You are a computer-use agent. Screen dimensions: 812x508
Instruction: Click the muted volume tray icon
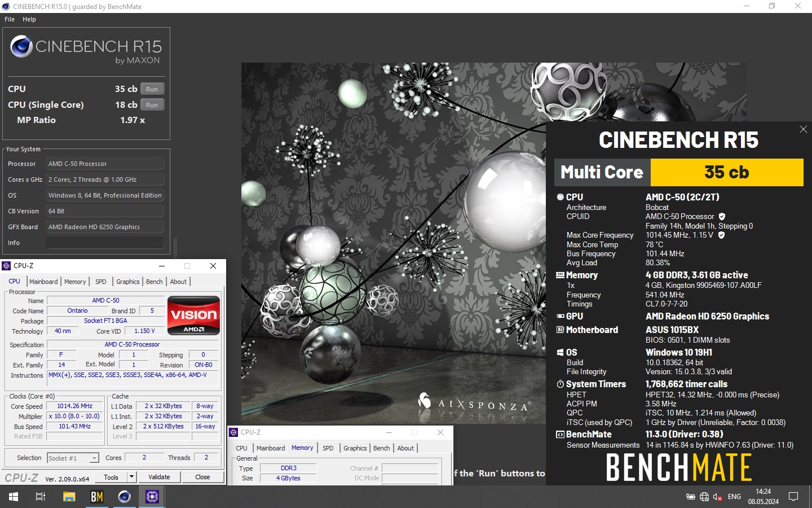[717, 497]
